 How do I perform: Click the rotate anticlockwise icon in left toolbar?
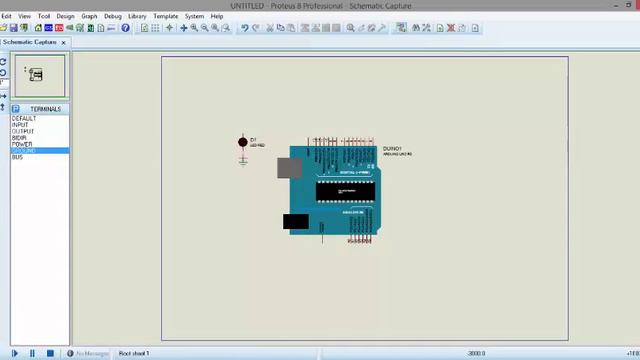click(x=3, y=73)
